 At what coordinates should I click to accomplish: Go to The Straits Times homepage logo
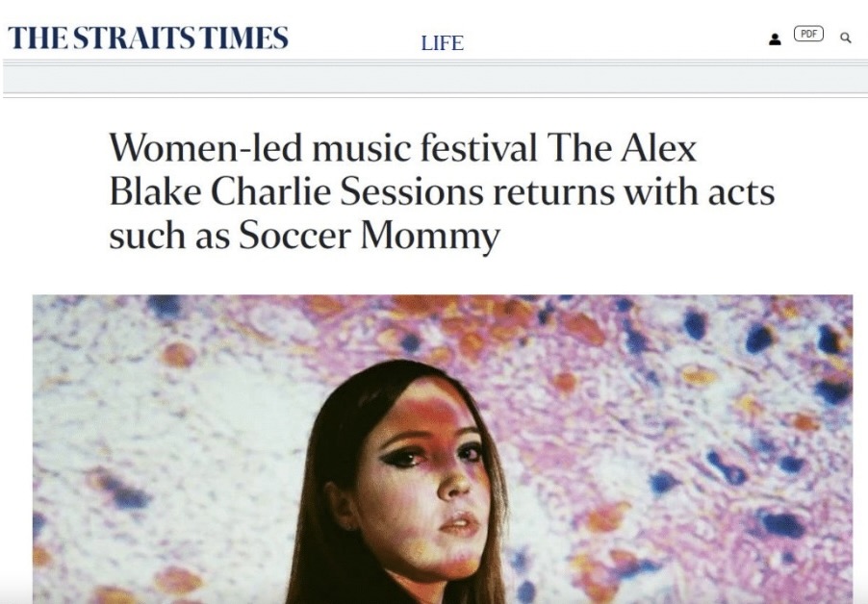click(x=148, y=38)
